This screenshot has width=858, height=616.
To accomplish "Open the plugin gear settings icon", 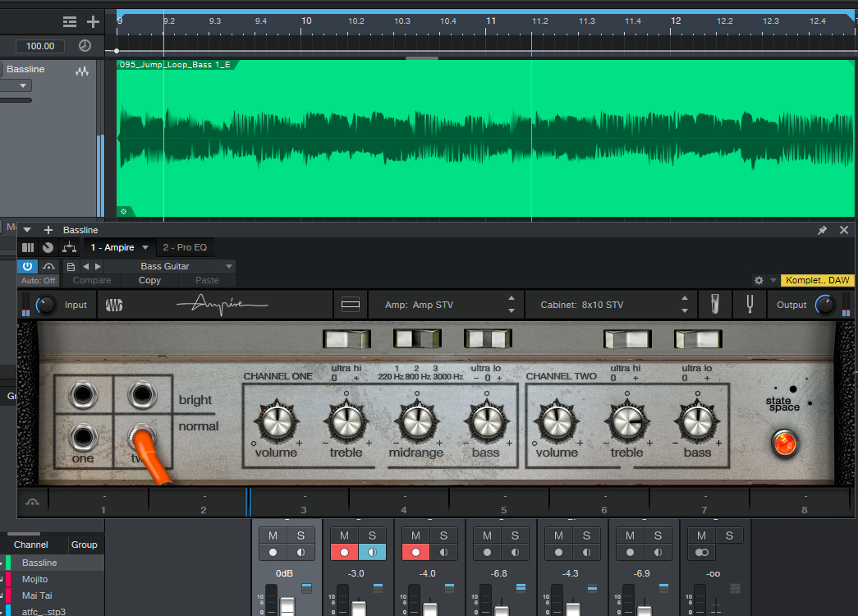I will (759, 280).
